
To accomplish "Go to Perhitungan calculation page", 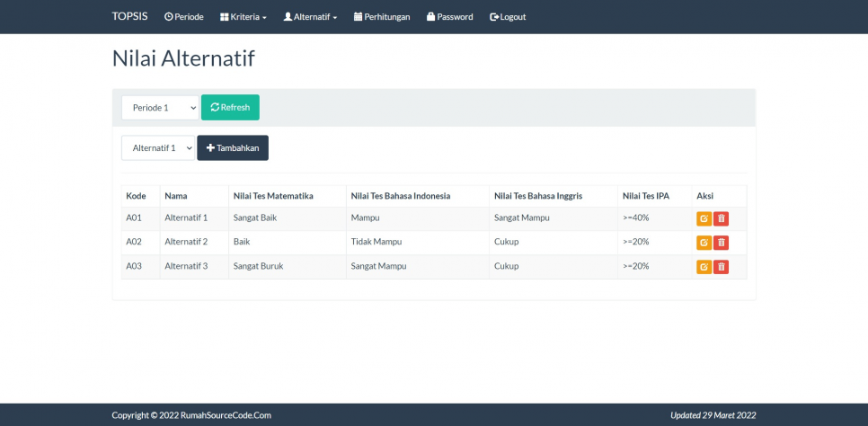I will click(x=382, y=17).
